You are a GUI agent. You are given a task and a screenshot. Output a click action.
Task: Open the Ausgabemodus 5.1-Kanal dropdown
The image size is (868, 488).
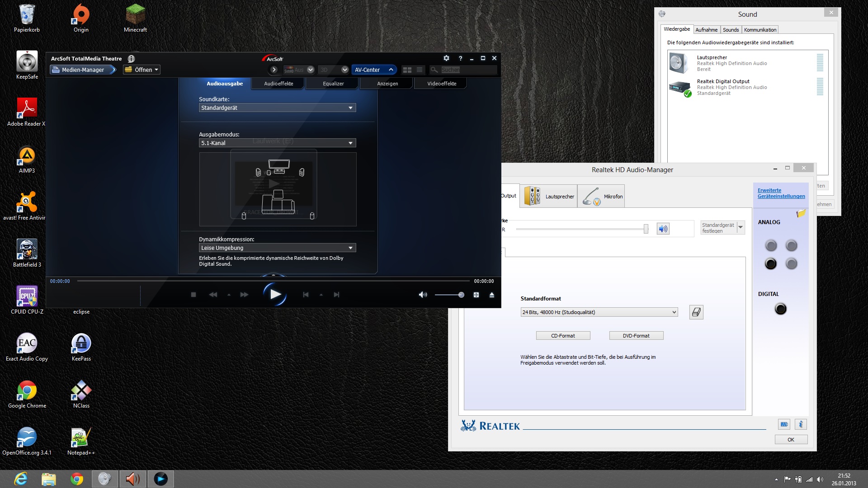tap(350, 143)
